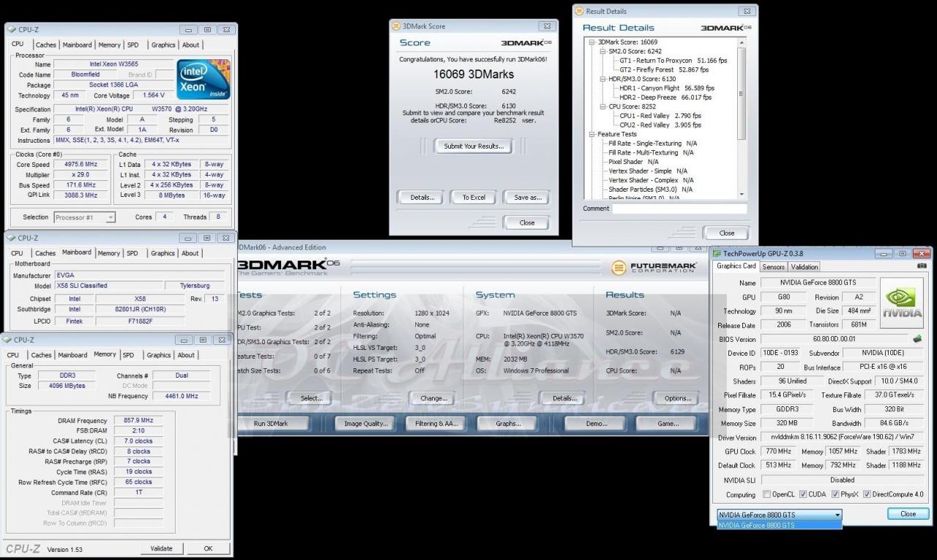
Task: Click the 3DMark Score title bar icon
Action: point(396,26)
